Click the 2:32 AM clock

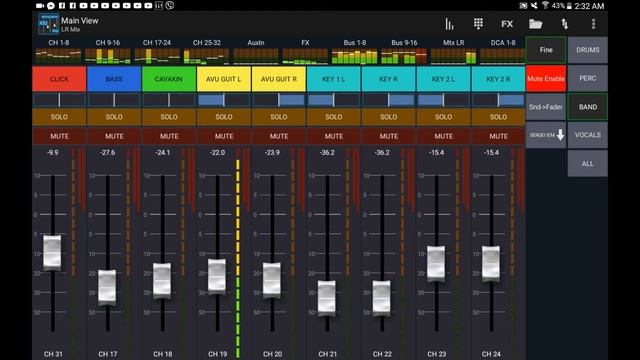[589, 6]
